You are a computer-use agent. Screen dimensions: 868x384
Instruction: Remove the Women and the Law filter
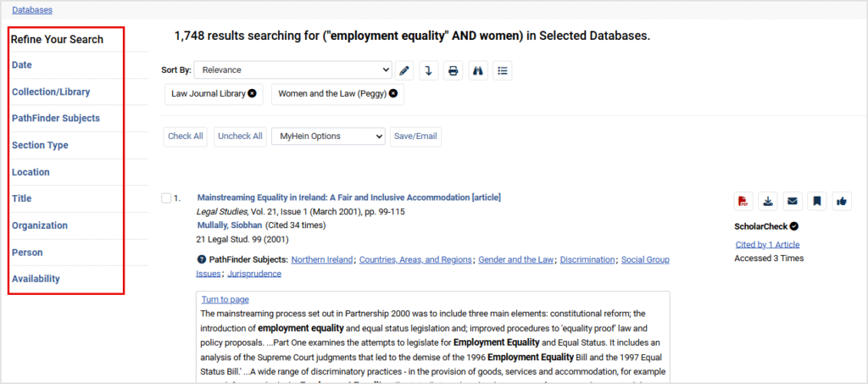click(393, 93)
